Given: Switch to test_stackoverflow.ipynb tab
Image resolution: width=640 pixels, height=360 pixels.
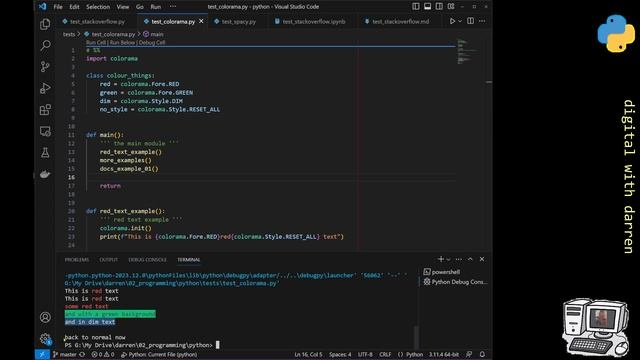Looking at the screenshot, I should 314,21.
